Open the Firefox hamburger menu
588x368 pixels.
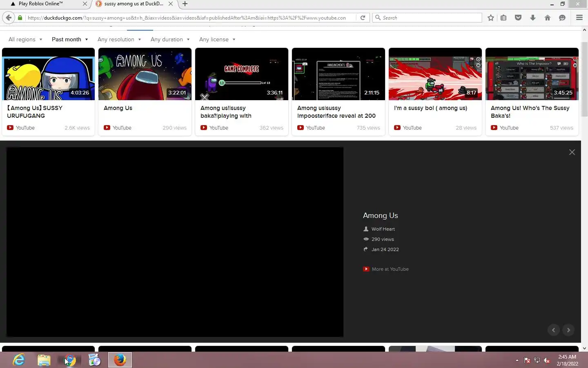tap(579, 18)
